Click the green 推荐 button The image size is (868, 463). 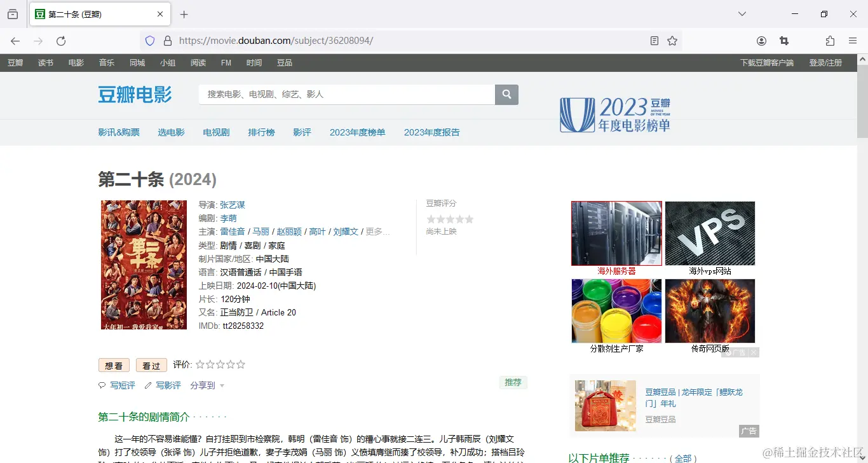pyautogui.click(x=513, y=382)
